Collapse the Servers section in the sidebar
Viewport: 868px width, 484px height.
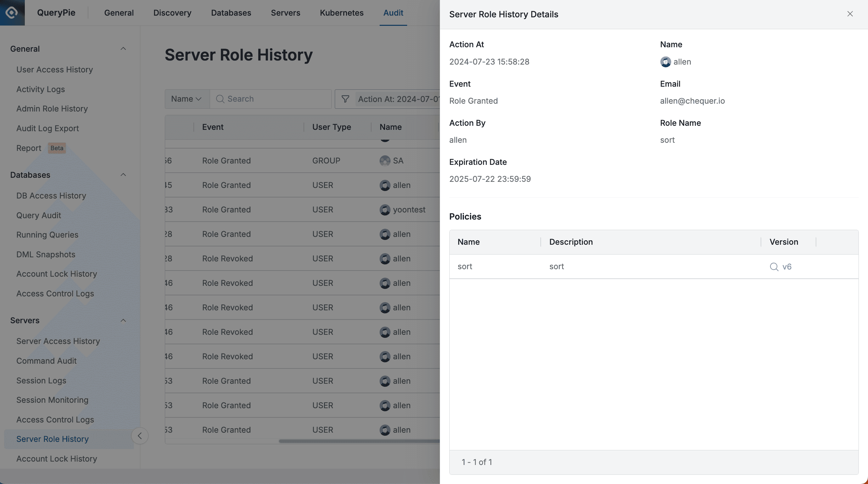(x=123, y=320)
